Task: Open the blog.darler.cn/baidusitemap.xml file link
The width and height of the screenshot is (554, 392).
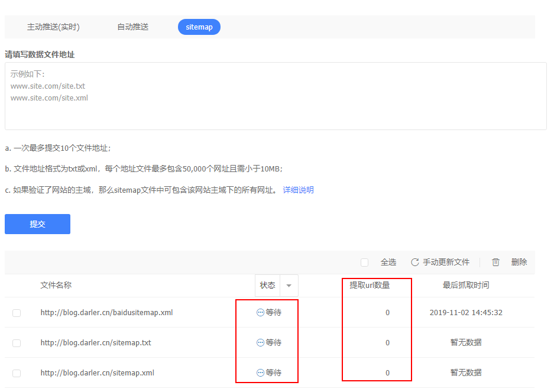Action: point(106,312)
